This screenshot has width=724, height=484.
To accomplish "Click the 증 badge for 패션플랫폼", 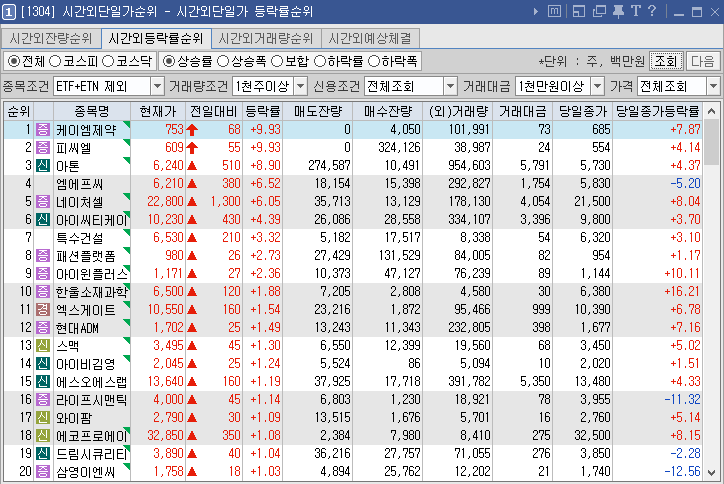I will pos(43,255).
